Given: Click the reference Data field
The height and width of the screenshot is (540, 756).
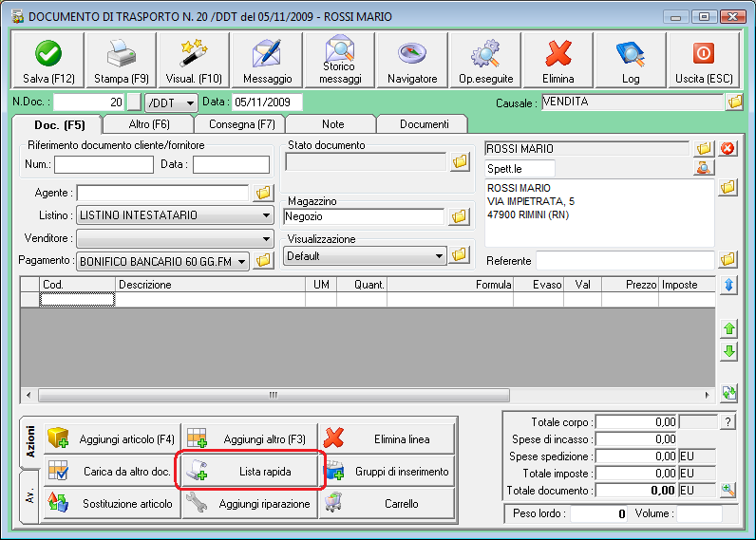Looking at the screenshot, I should [x=231, y=164].
